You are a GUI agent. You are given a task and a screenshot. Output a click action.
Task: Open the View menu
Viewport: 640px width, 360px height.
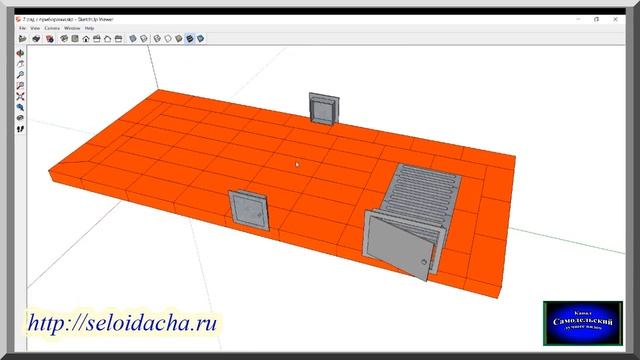[x=35, y=28]
